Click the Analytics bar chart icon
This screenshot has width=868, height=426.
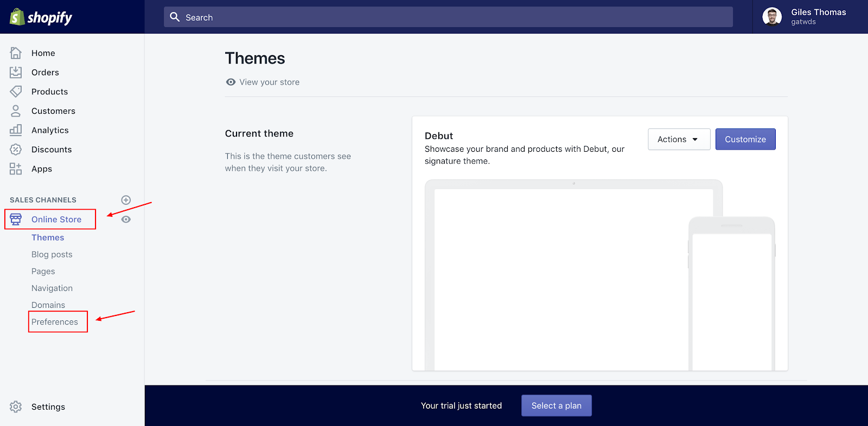(x=16, y=130)
